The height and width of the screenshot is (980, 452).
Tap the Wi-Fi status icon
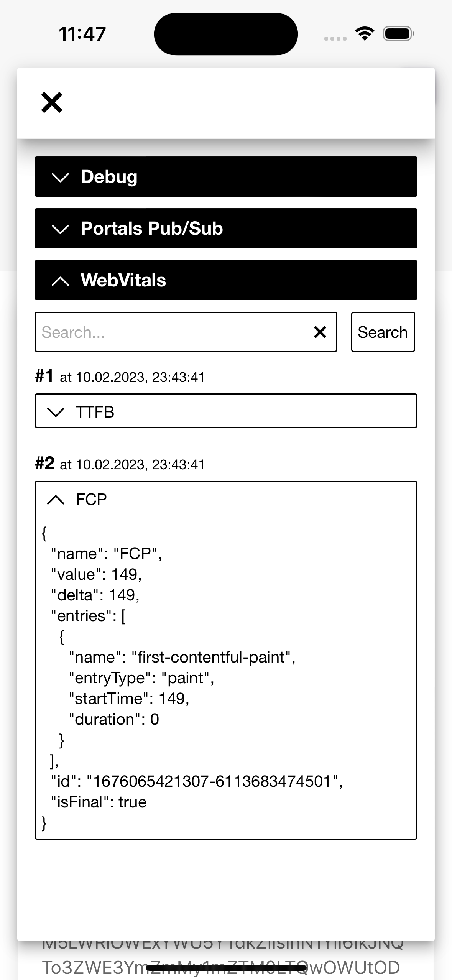coord(365,34)
